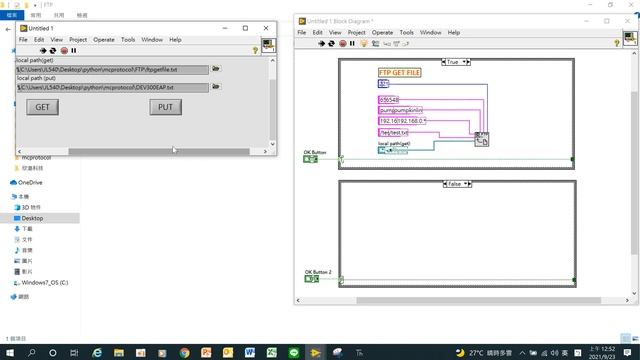Image resolution: width=640 pixels, height=360 pixels.
Task: Toggle Retain Wire Values in block diagram
Action: pyautogui.click(x=375, y=43)
